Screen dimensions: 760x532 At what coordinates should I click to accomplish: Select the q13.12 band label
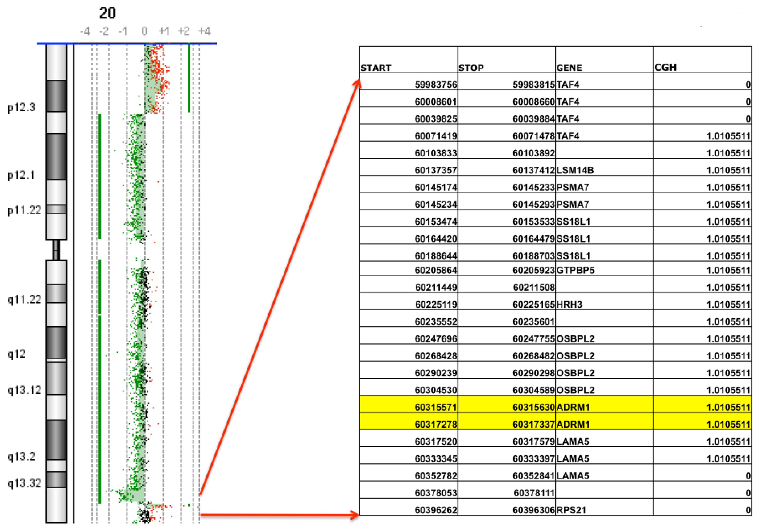(x=24, y=390)
